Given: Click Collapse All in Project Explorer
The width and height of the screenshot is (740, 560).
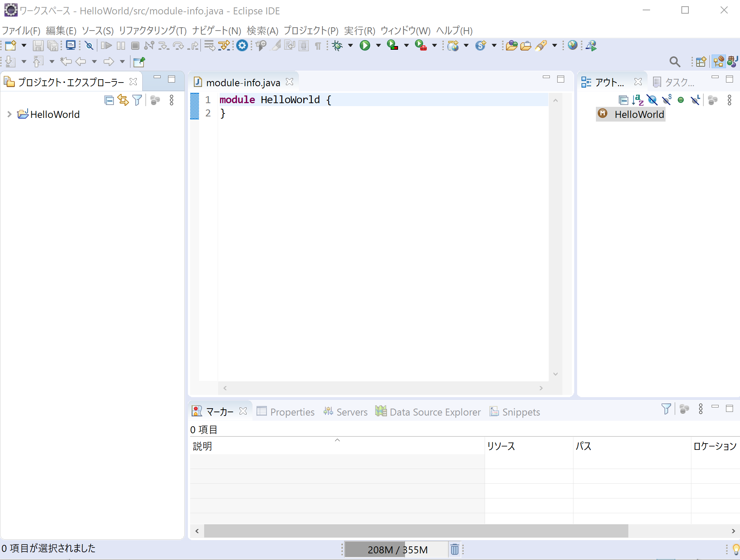Looking at the screenshot, I should [109, 100].
